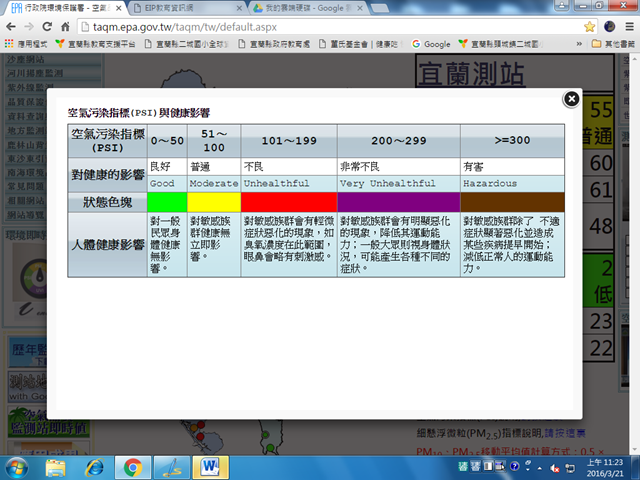The height and width of the screenshot is (480, 640).
Task: Click the 101～199 PSI range header
Action: coord(289,141)
